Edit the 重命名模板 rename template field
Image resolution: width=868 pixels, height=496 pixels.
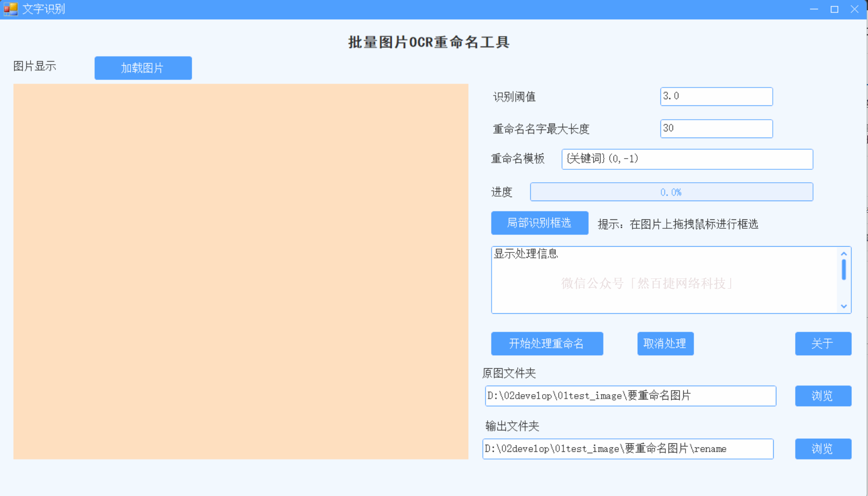tap(687, 159)
